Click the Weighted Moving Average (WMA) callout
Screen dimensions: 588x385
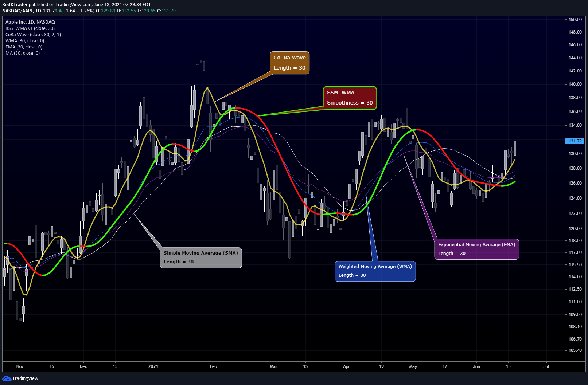click(375, 271)
